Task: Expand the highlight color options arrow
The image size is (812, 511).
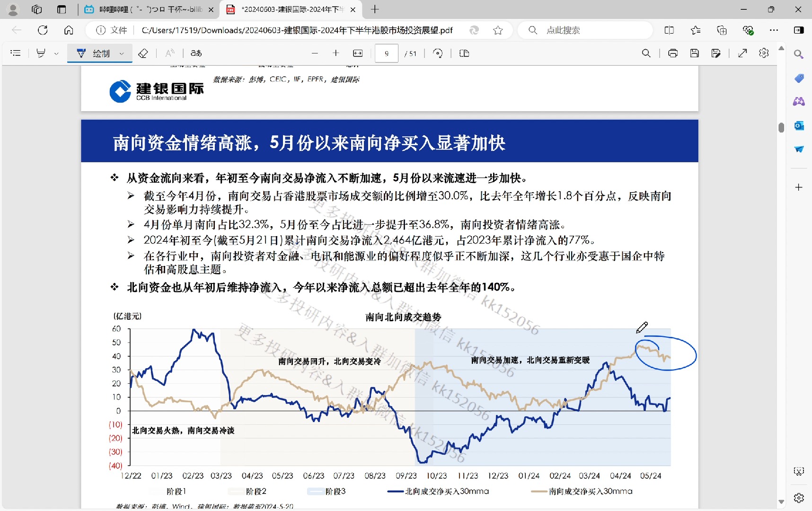Action: 56,53
